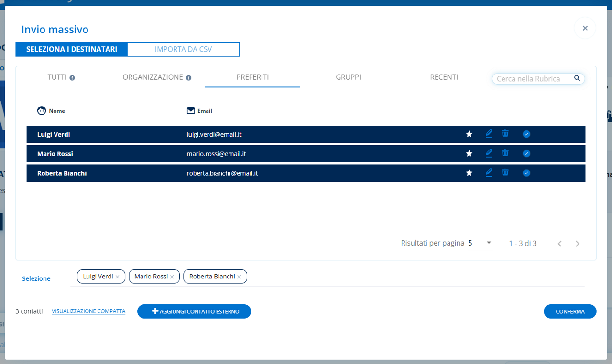
Task: Click email mario.rossi@email.it
Action: pyautogui.click(x=216, y=154)
